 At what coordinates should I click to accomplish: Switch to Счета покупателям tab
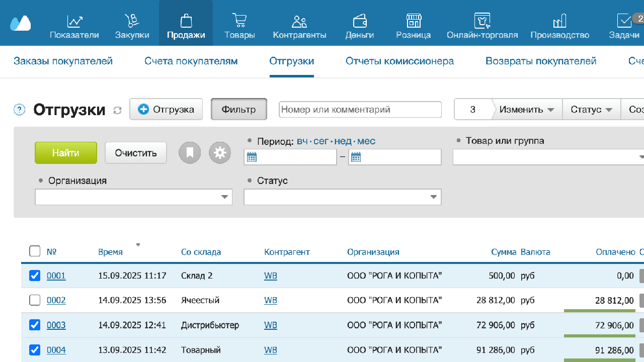point(191,61)
